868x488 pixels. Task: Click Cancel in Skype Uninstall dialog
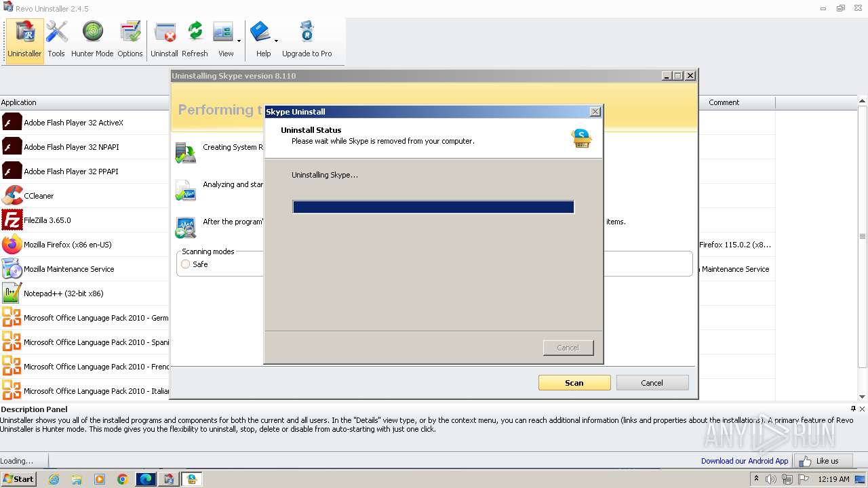(x=568, y=348)
